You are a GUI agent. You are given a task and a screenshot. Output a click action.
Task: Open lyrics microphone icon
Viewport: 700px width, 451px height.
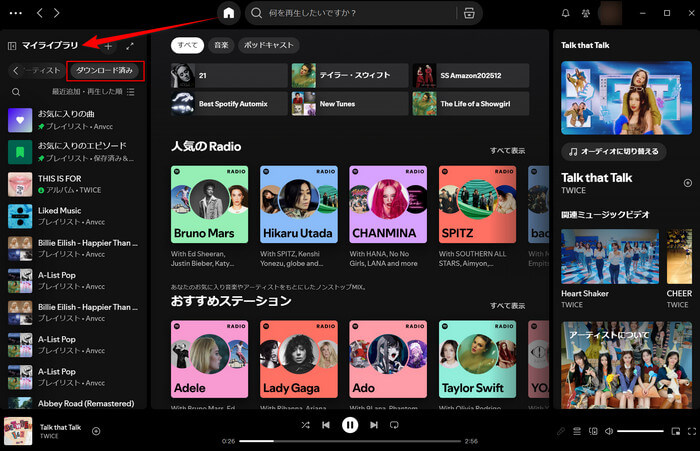tap(561, 431)
